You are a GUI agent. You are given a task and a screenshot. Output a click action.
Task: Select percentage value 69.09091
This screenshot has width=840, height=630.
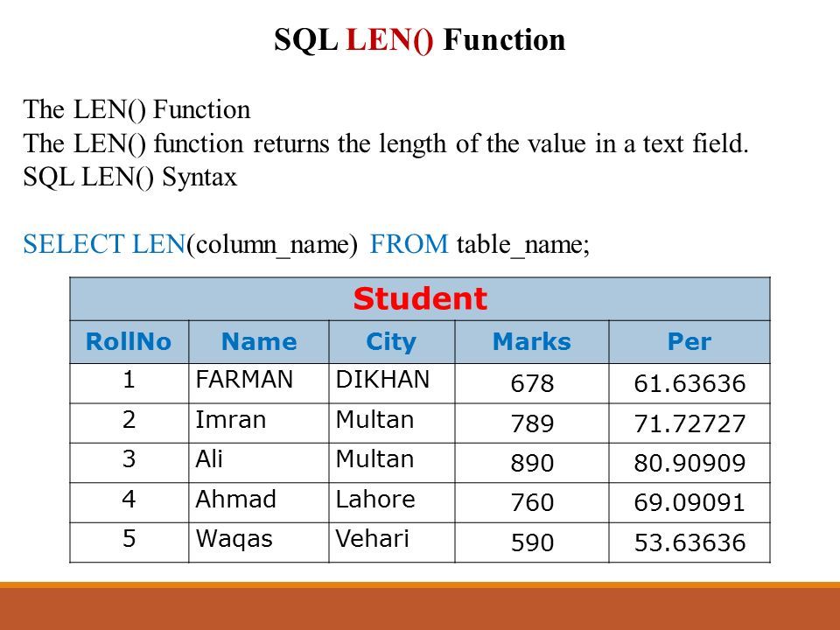689,502
